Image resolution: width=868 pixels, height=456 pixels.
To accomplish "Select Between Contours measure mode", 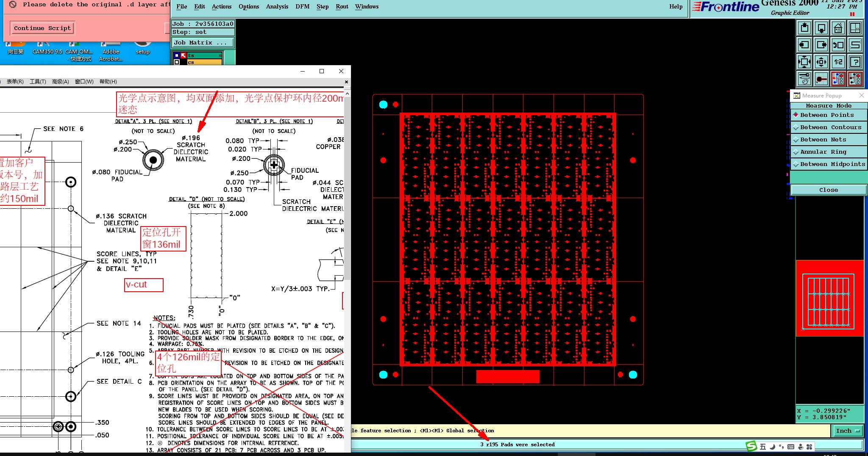I will pyautogui.click(x=829, y=127).
